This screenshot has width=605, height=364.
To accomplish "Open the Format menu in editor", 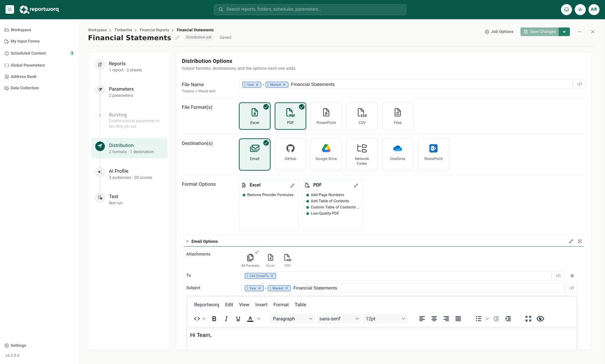I will (x=281, y=305).
